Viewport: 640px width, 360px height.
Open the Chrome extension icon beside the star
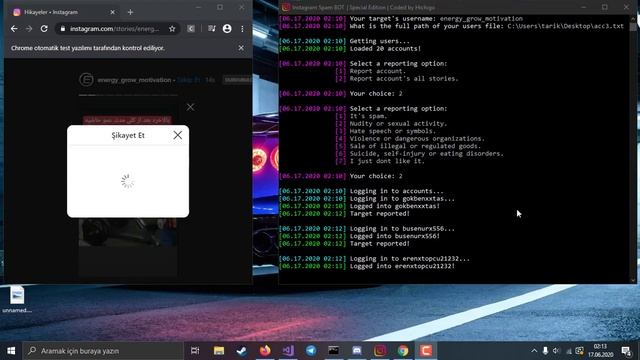pos(191,29)
